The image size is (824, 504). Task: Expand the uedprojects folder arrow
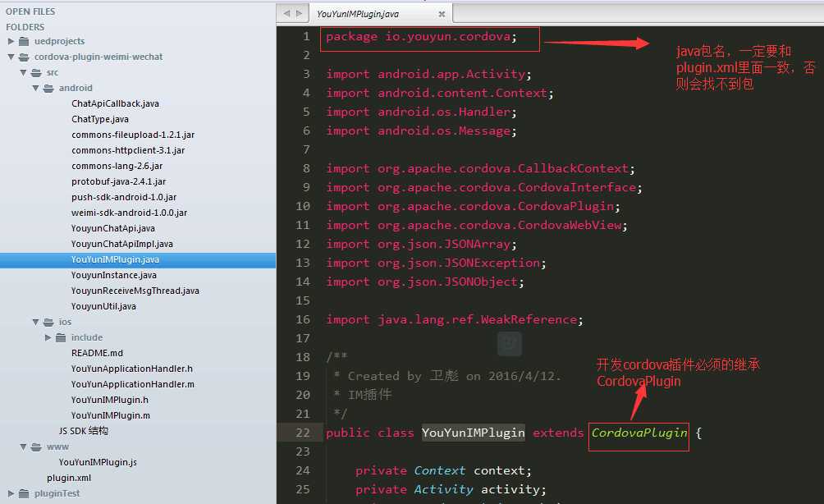coord(11,41)
